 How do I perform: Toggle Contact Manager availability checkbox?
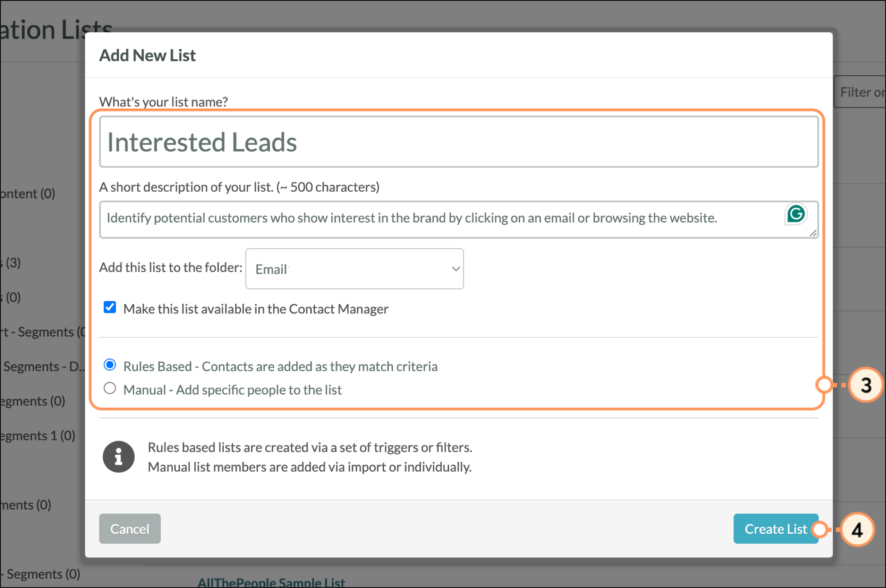[x=110, y=308]
